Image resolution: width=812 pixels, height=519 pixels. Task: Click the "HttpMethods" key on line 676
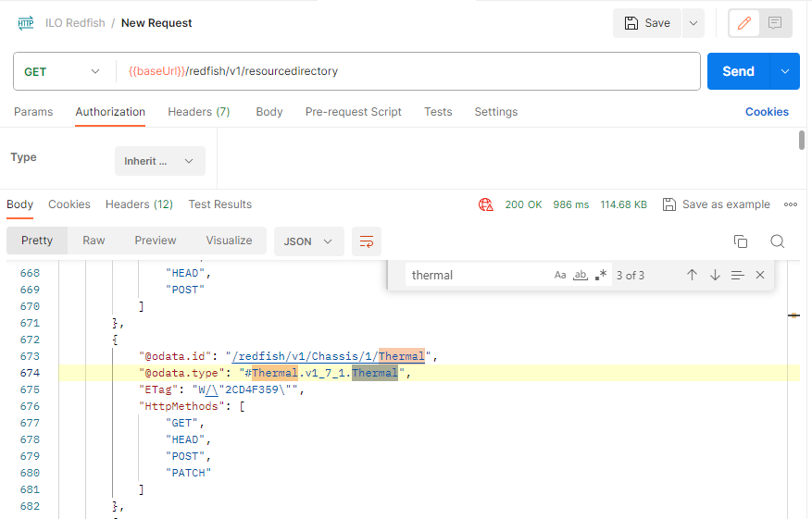(x=181, y=406)
